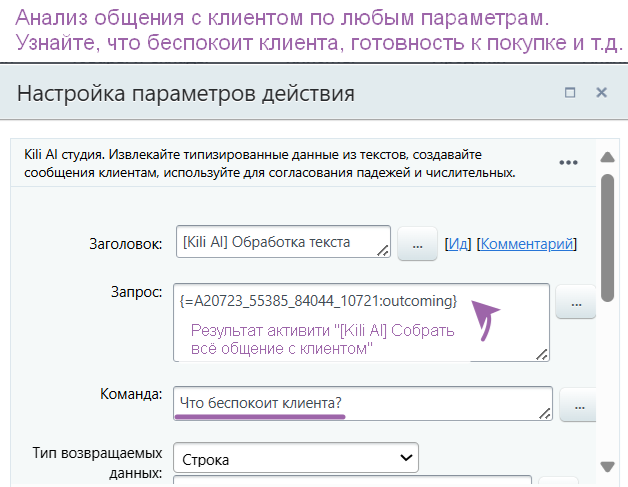The width and height of the screenshot is (628, 487).
Task: Open the Ид link
Action: pos(458,243)
